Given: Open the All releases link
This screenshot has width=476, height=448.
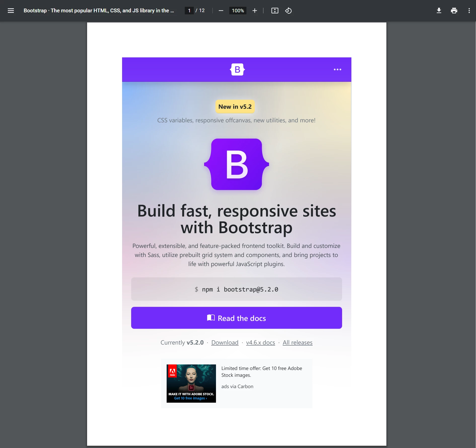Looking at the screenshot, I should [298, 343].
